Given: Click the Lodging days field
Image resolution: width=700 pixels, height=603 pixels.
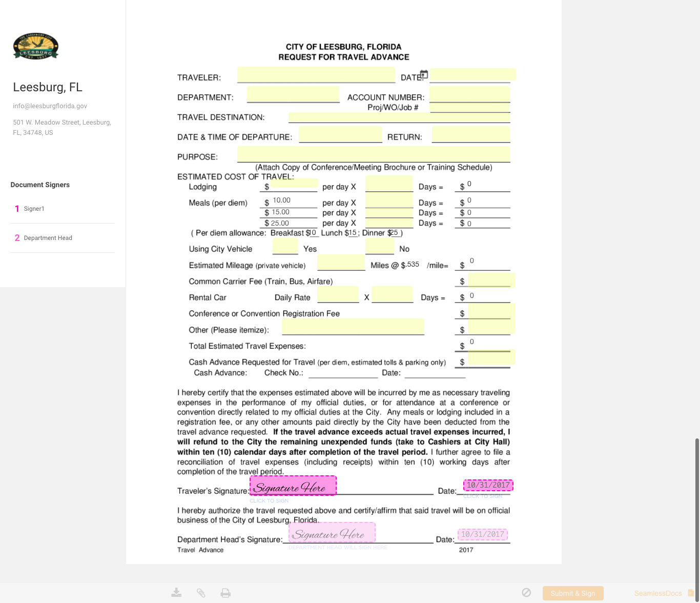Looking at the screenshot, I should click(x=389, y=184).
